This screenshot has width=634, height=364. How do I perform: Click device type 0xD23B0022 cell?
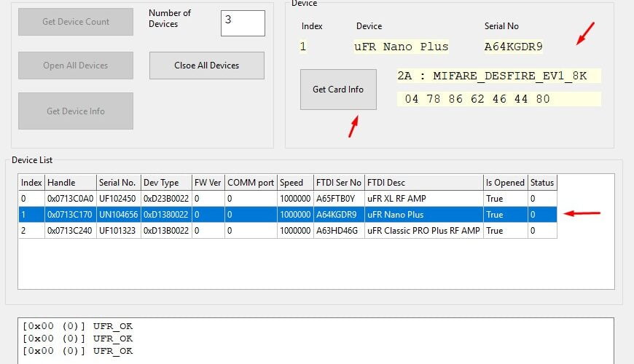tap(166, 199)
